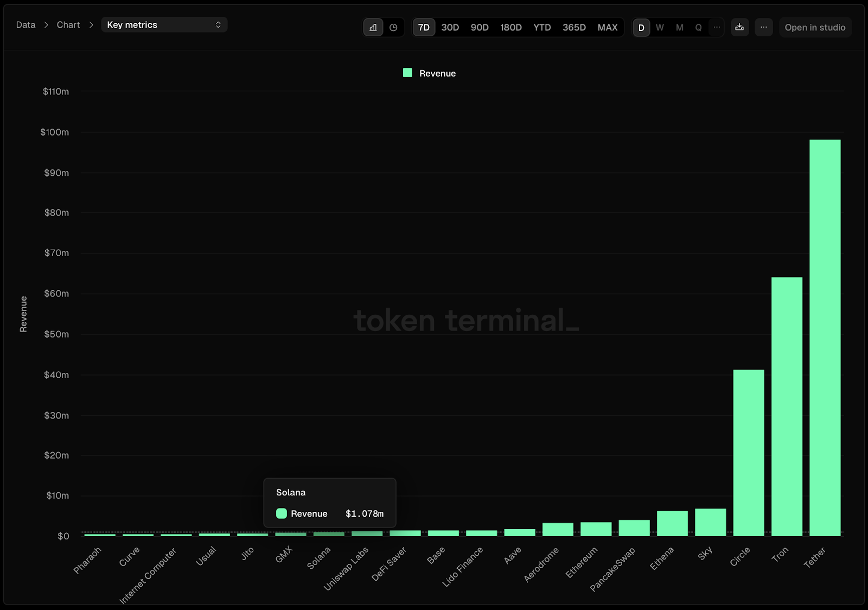The width and height of the screenshot is (868, 610).
Task: Click the extra granularity ellipsis icon
Action: pos(717,27)
